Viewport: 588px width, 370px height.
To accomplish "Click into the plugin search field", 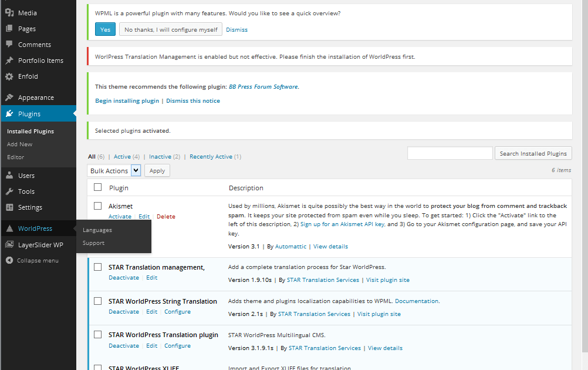I will (x=450, y=153).
